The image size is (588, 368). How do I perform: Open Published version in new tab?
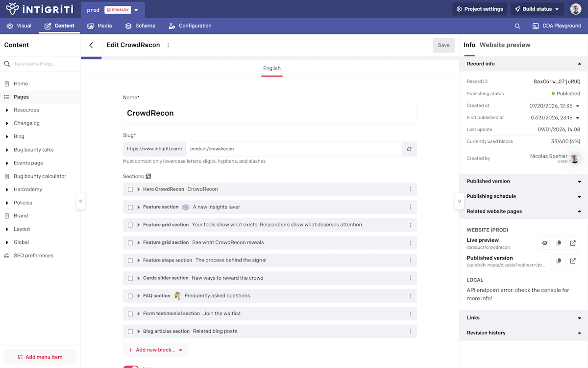573,261
